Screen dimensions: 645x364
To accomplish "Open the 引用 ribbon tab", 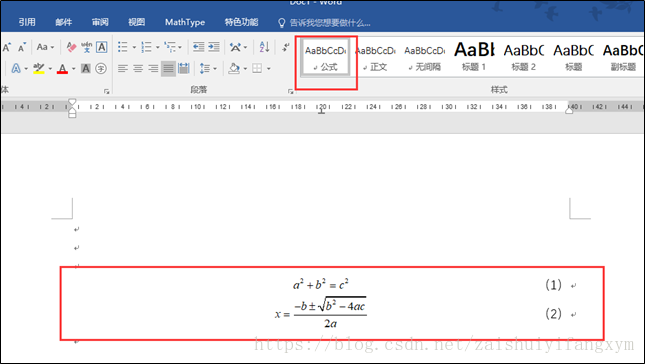I will pos(27,22).
